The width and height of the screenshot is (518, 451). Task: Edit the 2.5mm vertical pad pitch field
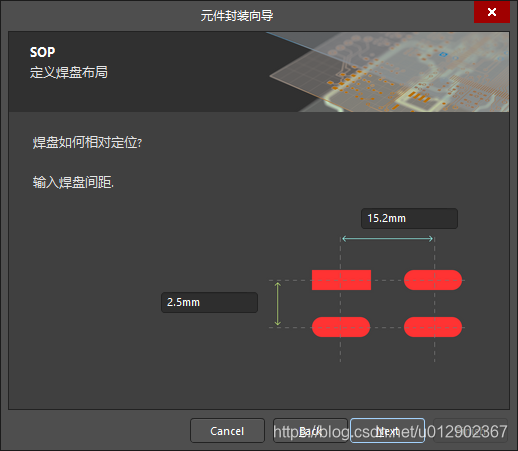point(210,302)
